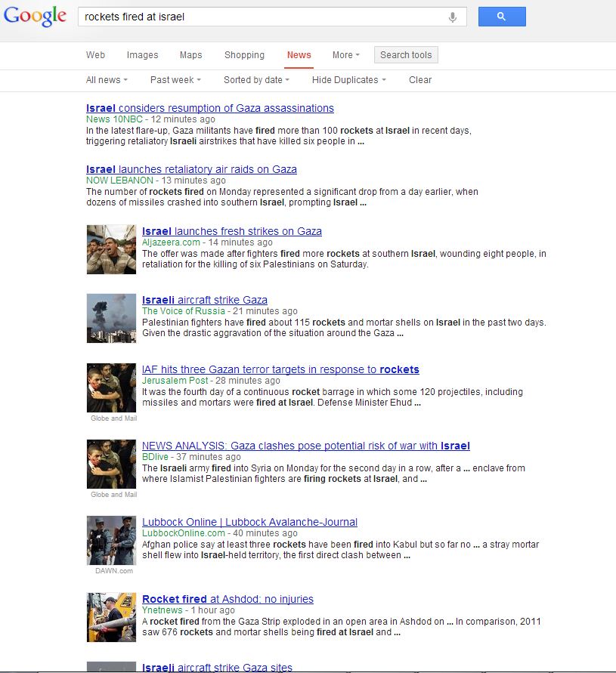Toggle the Search tools button
Viewport: 616px width, 673px height.
(x=406, y=55)
